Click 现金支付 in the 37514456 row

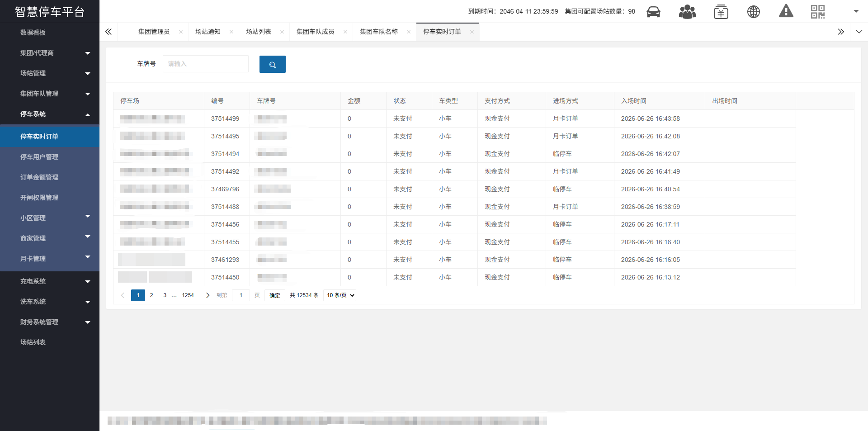click(497, 224)
